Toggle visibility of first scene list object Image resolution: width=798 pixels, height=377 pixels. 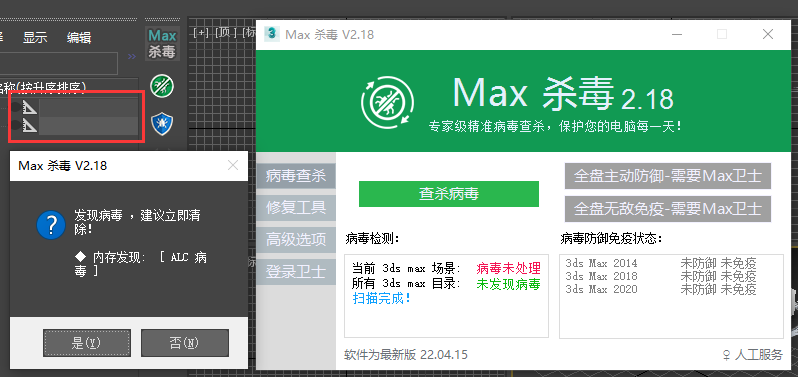16,107
